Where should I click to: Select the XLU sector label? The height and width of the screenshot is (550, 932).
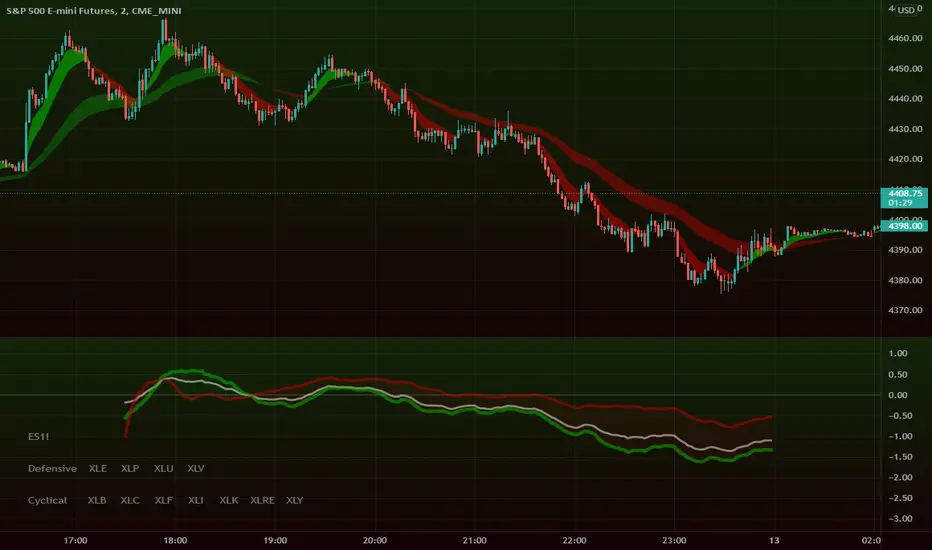tap(163, 469)
